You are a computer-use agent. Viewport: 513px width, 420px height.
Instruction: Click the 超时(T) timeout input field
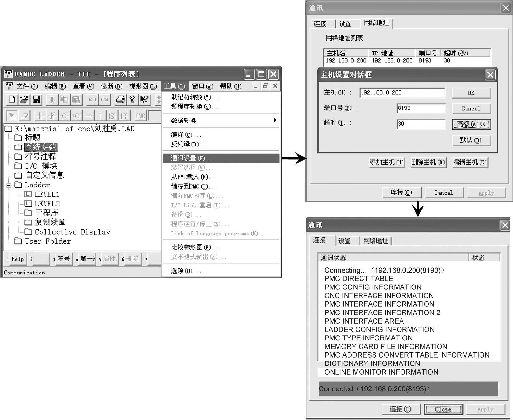coord(421,124)
